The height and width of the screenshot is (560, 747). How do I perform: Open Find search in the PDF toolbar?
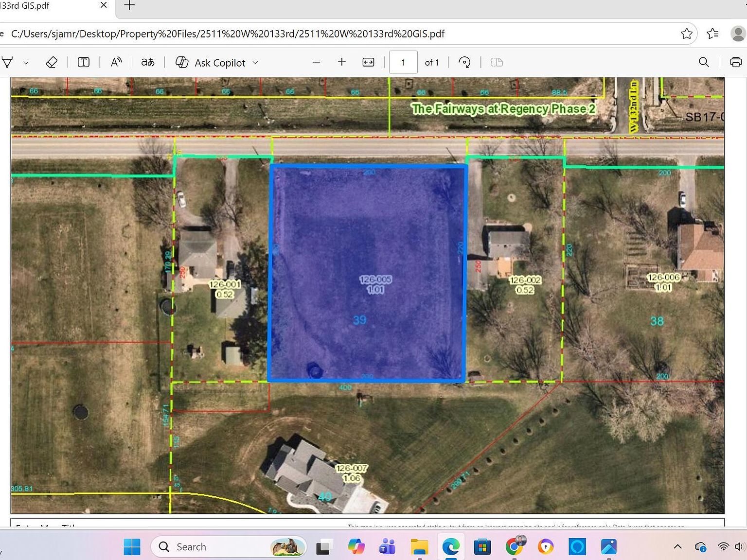click(704, 62)
